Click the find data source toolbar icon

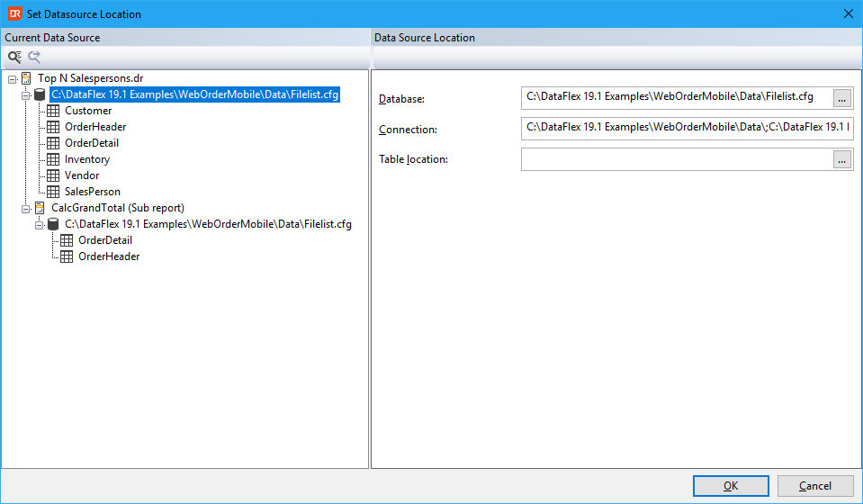click(x=14, y=57)
